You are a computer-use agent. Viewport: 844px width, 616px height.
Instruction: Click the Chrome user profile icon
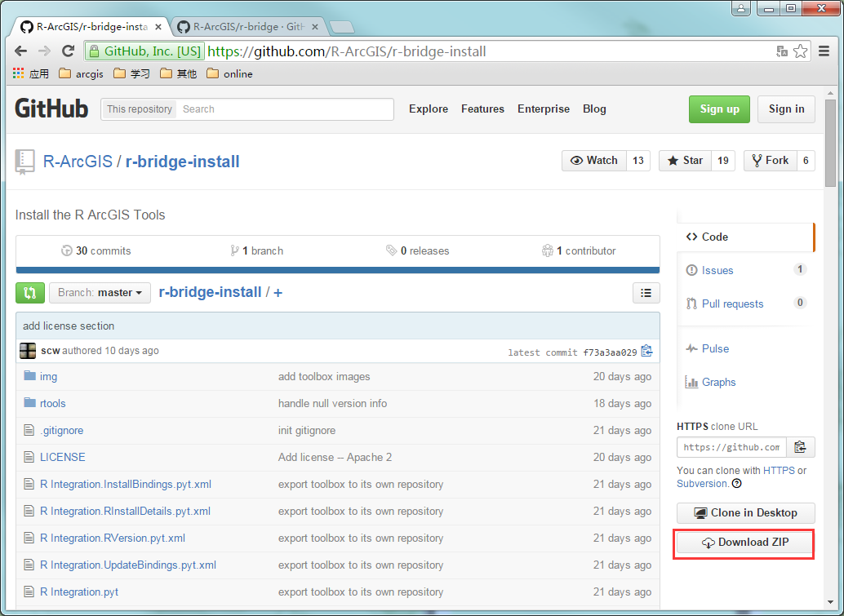coord(741,9)
